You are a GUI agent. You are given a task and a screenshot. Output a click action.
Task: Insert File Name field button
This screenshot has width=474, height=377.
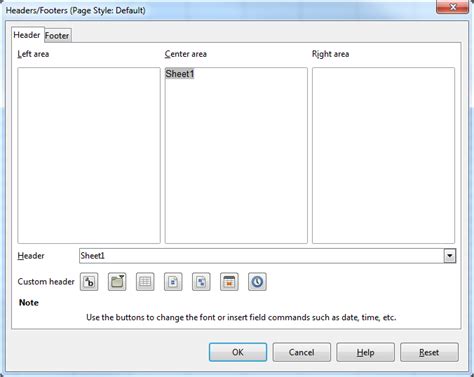[117, 282]
